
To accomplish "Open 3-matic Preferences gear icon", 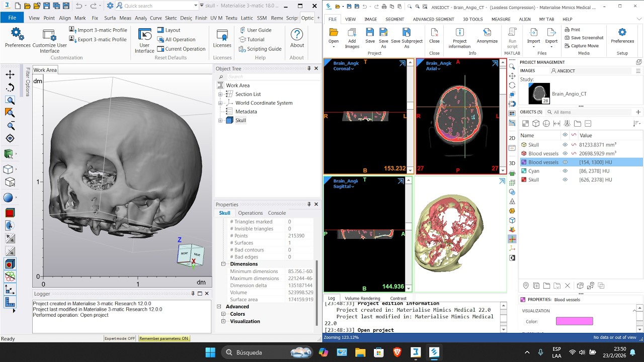I will 17,34.
